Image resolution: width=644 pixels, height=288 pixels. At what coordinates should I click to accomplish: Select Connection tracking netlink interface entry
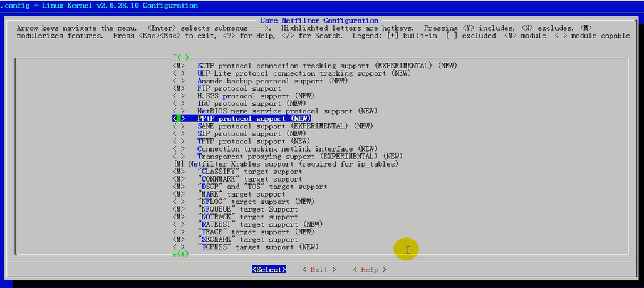tap(275, 148)
